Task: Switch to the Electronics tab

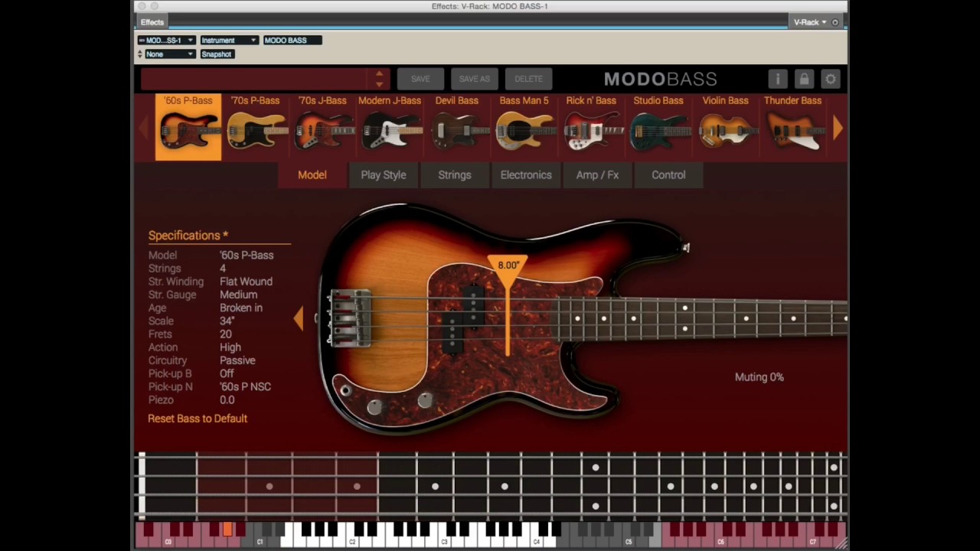Action: click(x=526, y=175)
